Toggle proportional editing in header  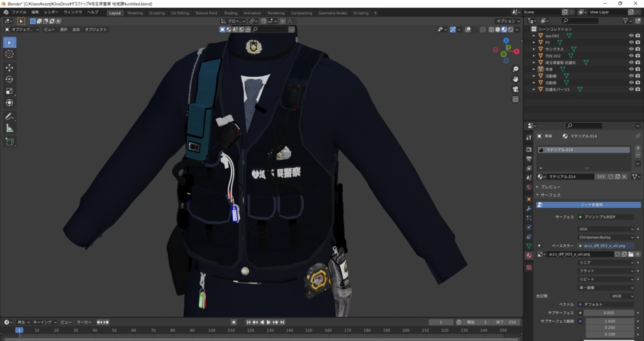click(x=282, y=21)
